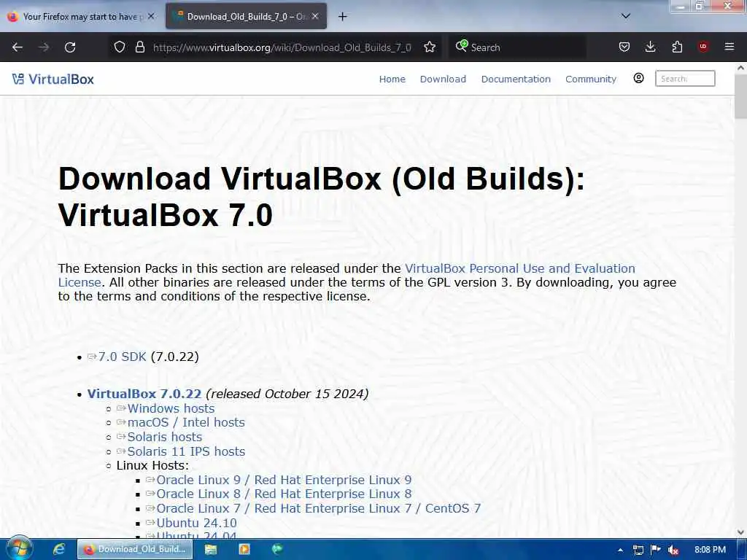Click the Firefox taskbar button Download_Old_Build
This screenshot has height=560, width=747.
coord(135,549)
